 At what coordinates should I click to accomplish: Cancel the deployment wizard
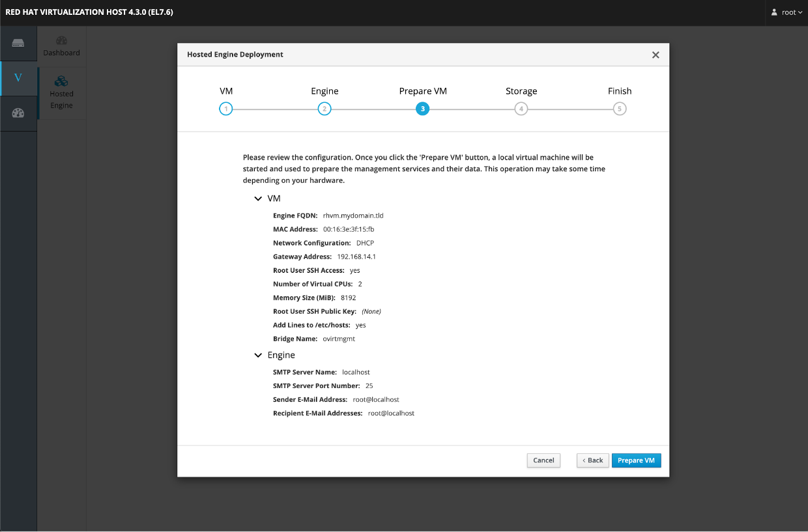pyautogui.click(x=543, y=460)
